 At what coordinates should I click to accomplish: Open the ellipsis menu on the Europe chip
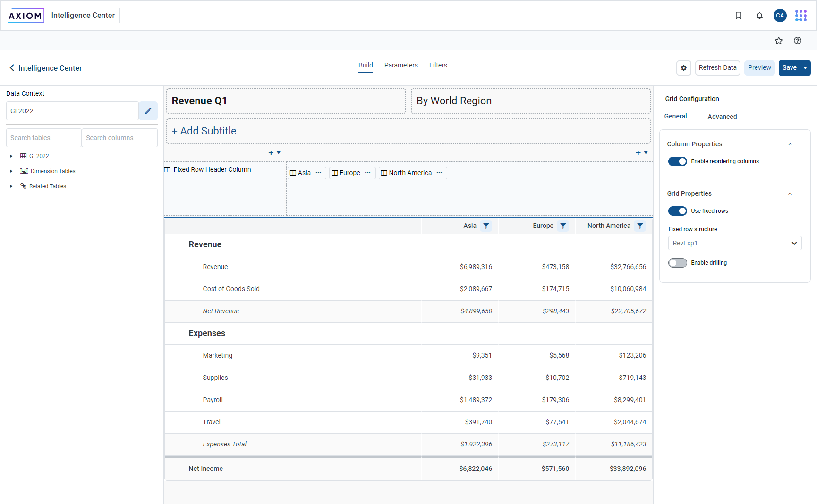point(368,173)
